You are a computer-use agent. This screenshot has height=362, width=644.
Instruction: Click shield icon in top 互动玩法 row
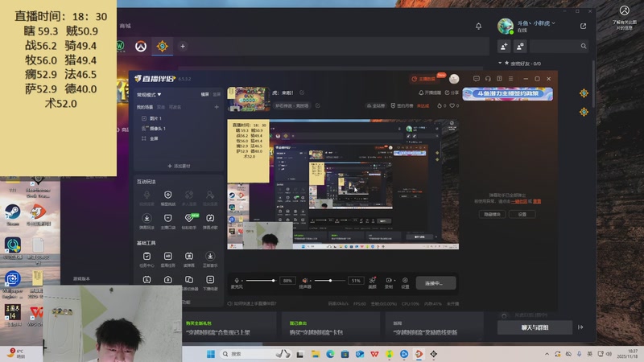coord(168,195)
